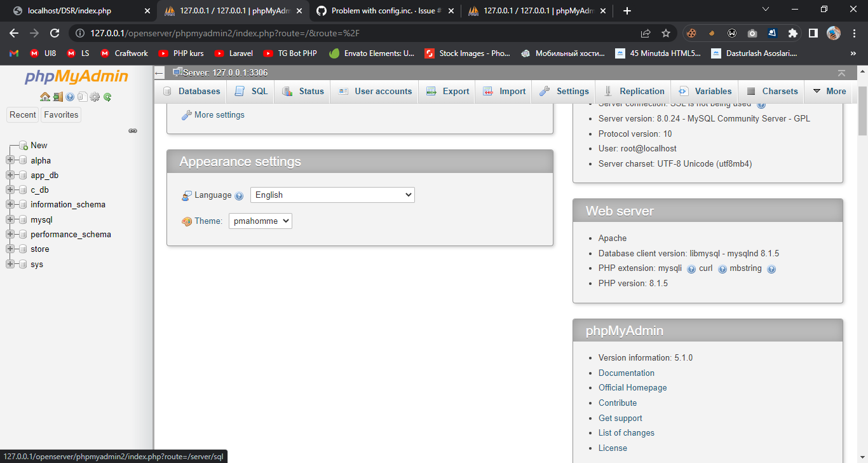
Task: Open the More dropdown in top menu
Action: coord(829,91)
